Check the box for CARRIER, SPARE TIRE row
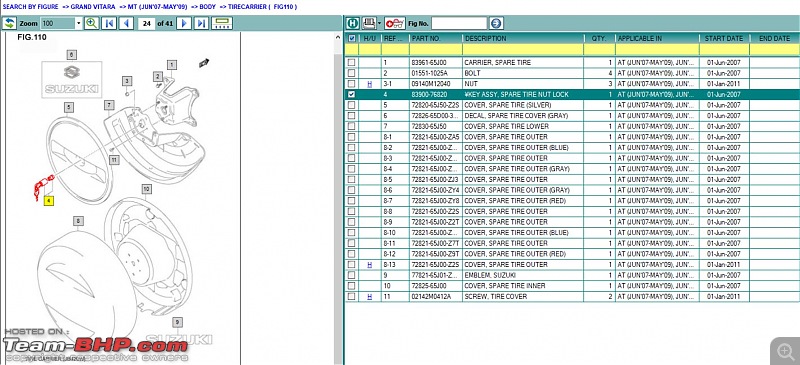This screenshot has height=365, width=800. pos(352,62)
